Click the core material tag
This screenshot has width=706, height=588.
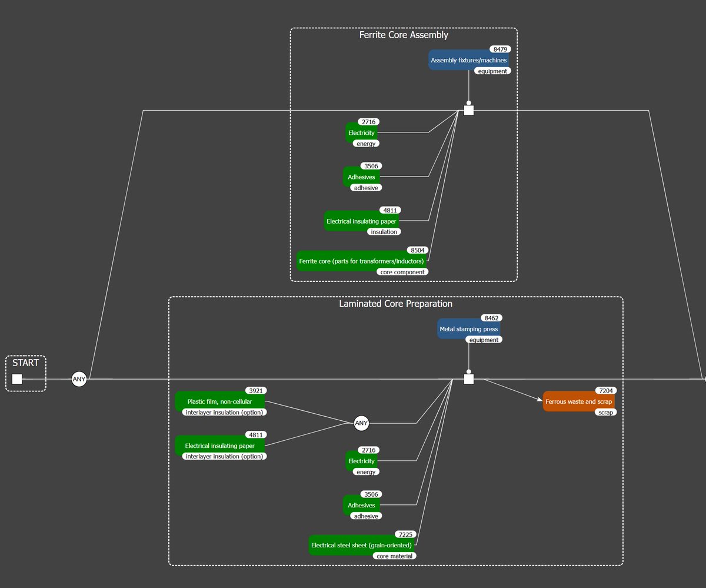[395, 556]
